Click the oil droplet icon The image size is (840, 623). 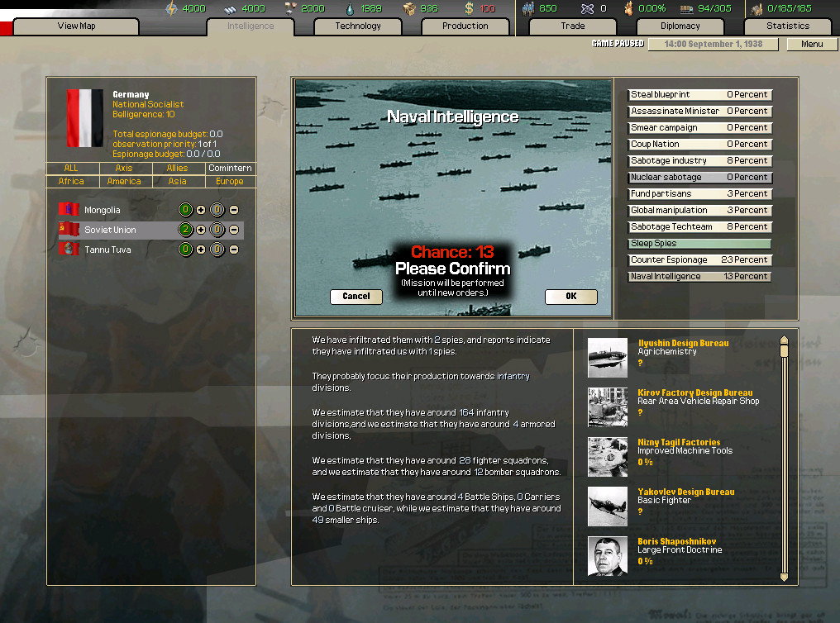[x=350, y=8]
